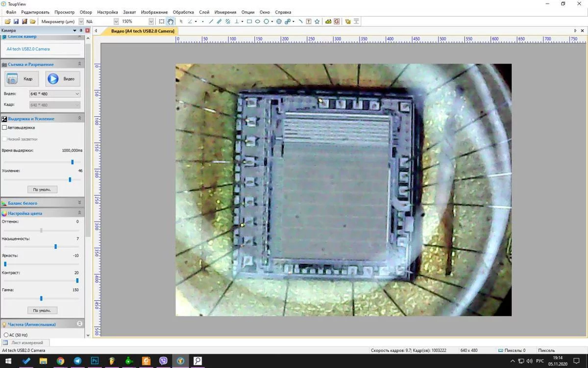Click the РУС language indicator in tray

click(540, 361)
